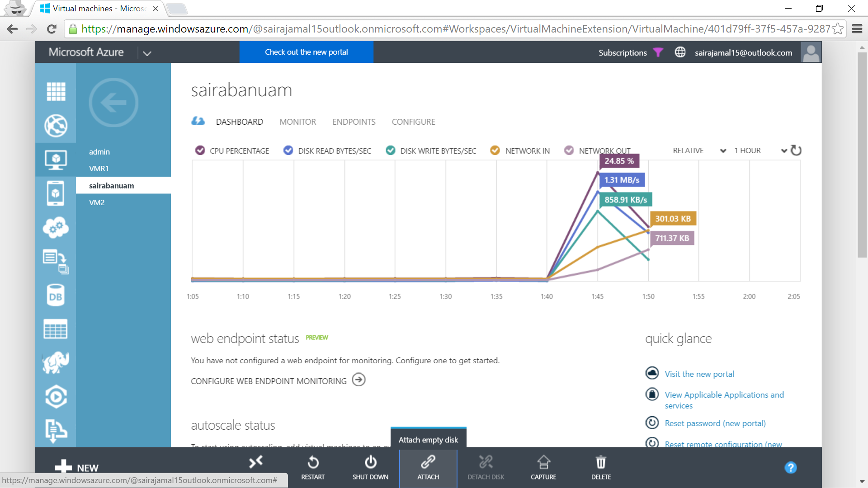Open the language globe icon in header
Viewport: 868px width, 488px height.
680,52
